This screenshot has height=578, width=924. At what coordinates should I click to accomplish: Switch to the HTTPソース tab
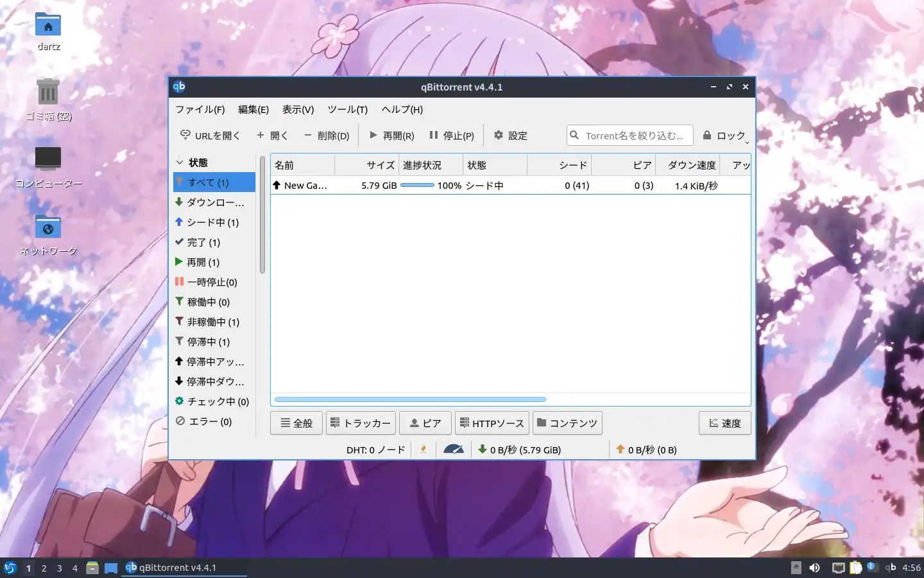(x=492, y=423)
